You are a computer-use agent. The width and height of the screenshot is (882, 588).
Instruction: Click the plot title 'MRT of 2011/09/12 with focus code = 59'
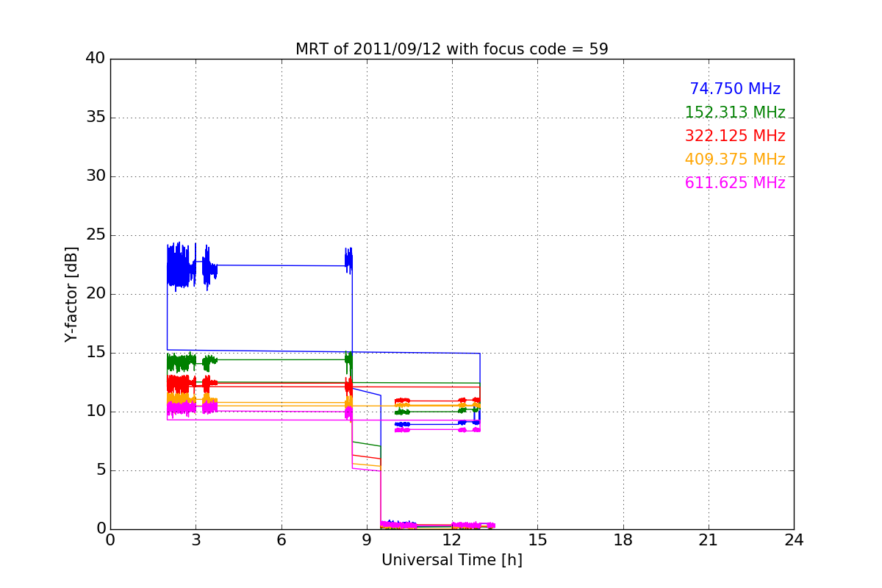(451, 49)
